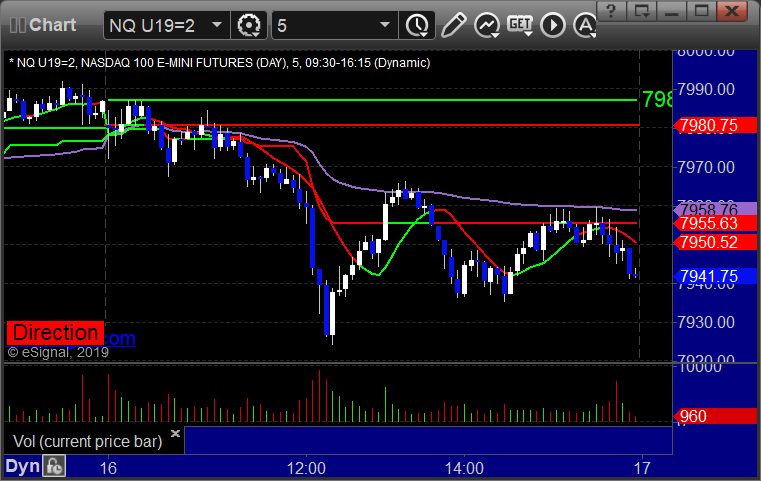
Task: Click the 12:00 time axis label
Action: click(x=306, y=468)
